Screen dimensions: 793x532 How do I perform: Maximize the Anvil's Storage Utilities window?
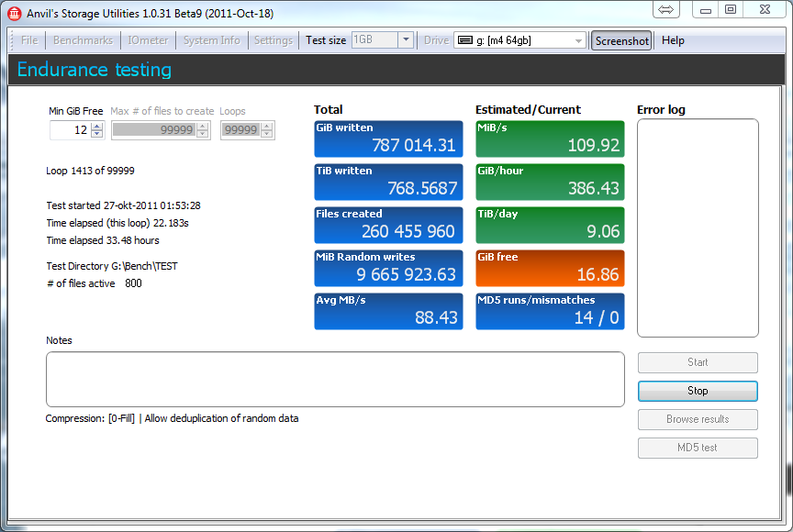731,9
